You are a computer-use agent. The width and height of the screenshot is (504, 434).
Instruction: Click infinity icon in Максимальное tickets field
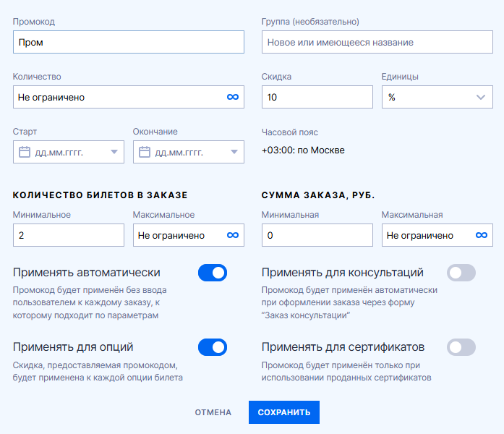click(x=233, y=235)
